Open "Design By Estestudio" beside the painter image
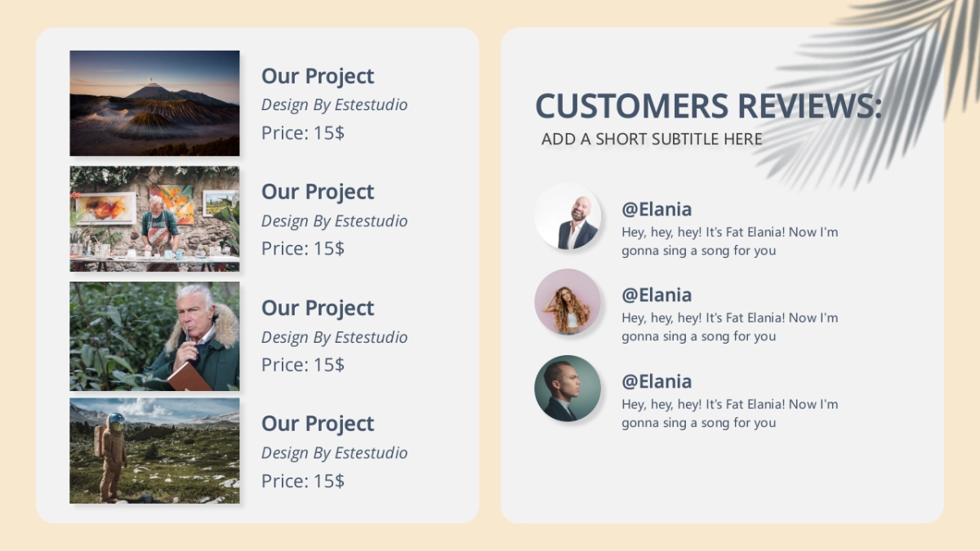This screenshot has width=980, height=551. 334,220
